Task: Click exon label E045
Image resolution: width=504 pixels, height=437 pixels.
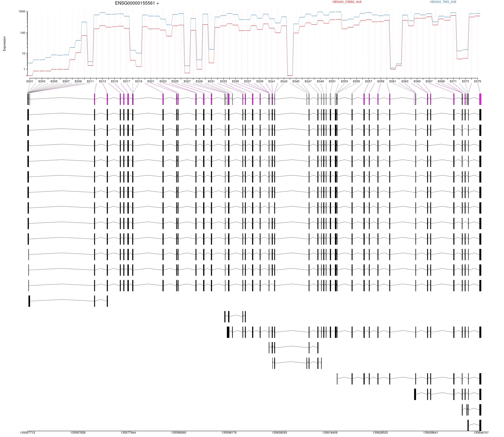Action: 296,82
